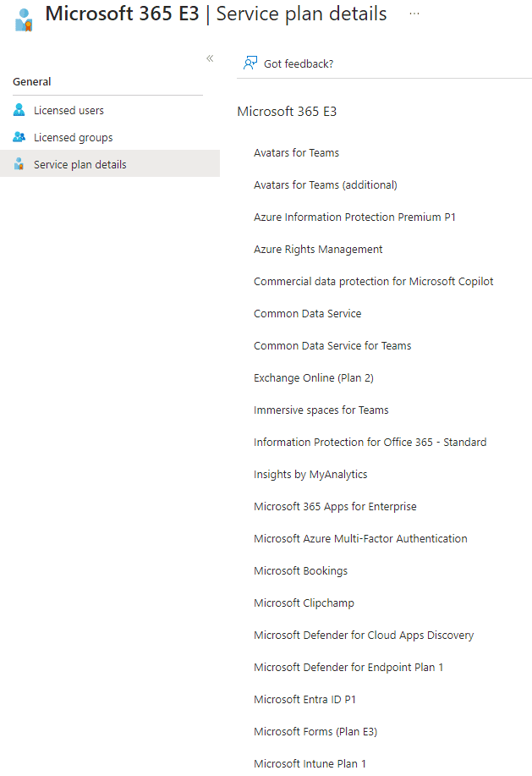
Task: Select Microsoft Defender for Cloud Apps Discovery
Action: (364, 636)
